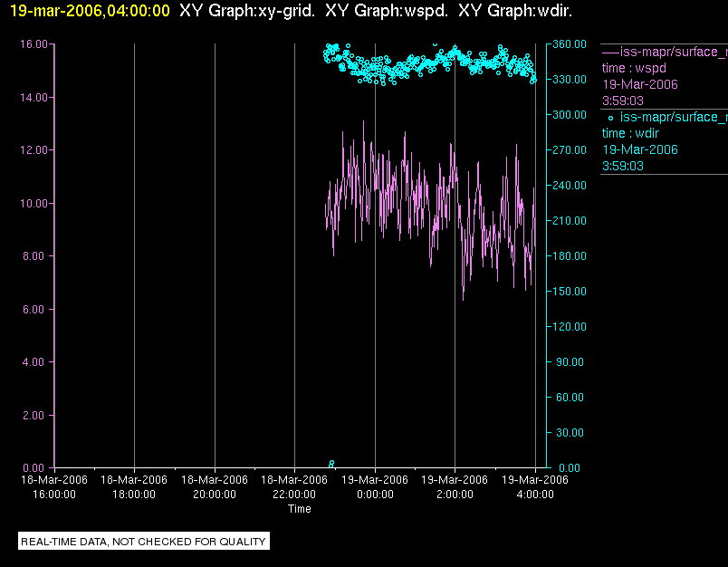Click the 18-Mar-2006 18:00:00 time label
The width and height of the screenshot is (728, 567).
(x=134, y=487)
